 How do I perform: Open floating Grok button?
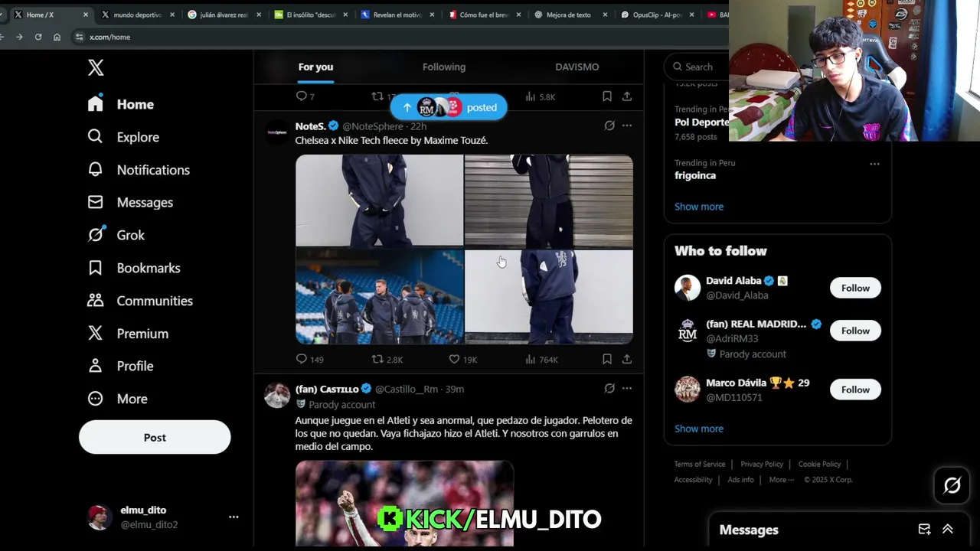[x=952, y=485]
